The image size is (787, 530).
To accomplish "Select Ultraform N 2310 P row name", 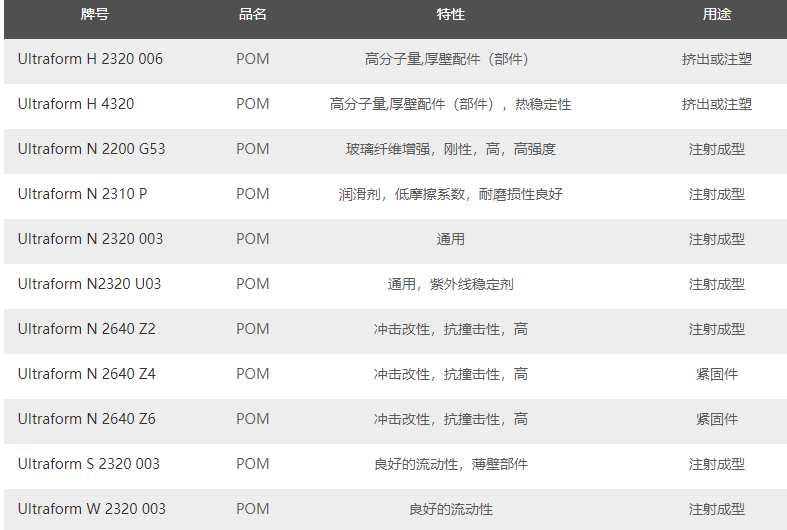I will [x=82, y=194].
